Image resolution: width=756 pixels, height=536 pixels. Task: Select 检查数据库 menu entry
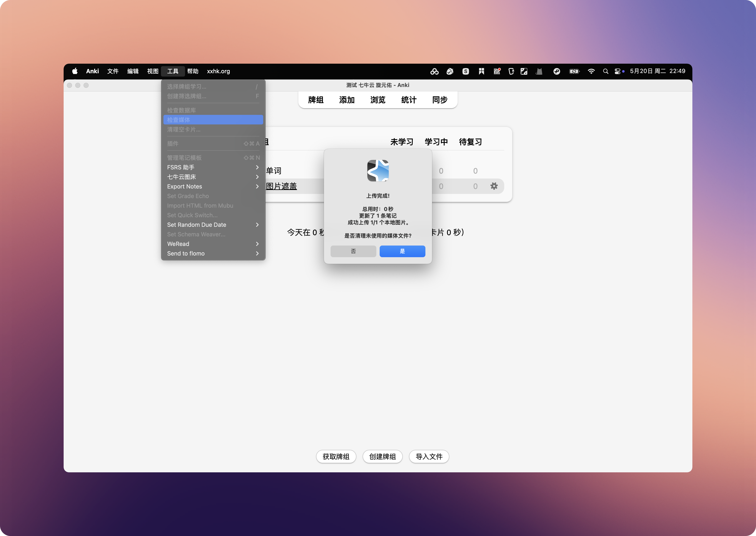pyautogui.click(x=213, y=110)
